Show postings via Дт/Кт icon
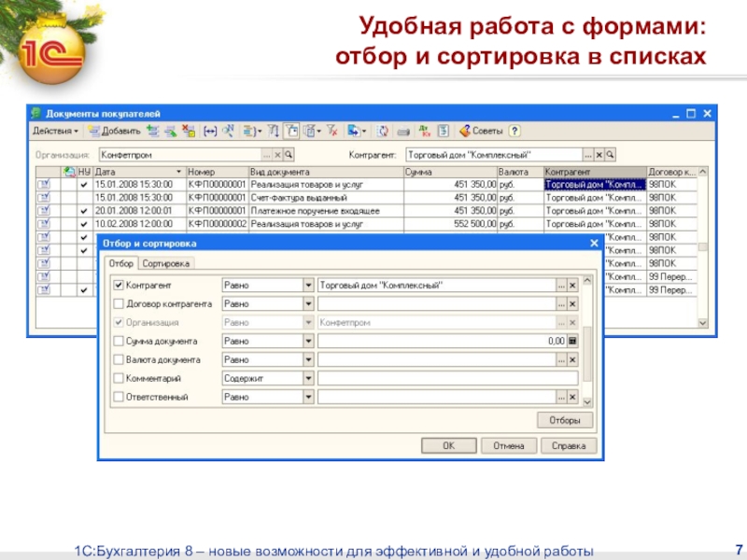Viewport: 747px width, 560px height. click(424, 131)
